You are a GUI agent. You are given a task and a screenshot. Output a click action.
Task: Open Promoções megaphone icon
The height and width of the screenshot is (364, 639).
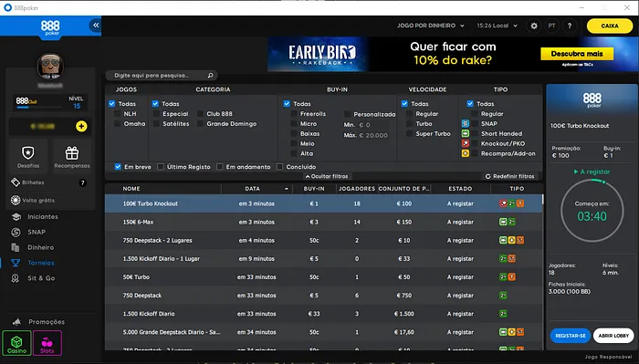point(16,322)
